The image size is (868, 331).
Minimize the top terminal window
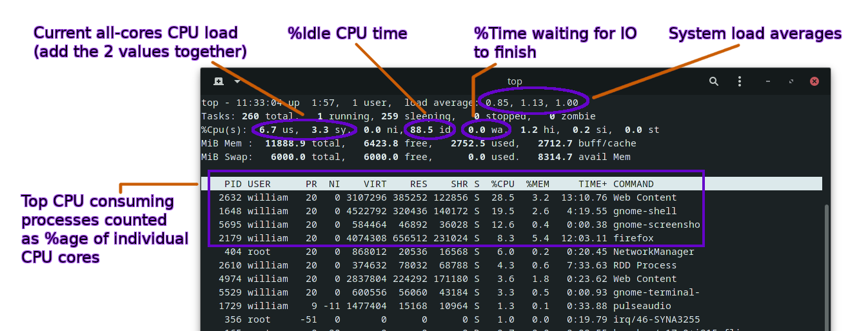[x=768, y=82]
